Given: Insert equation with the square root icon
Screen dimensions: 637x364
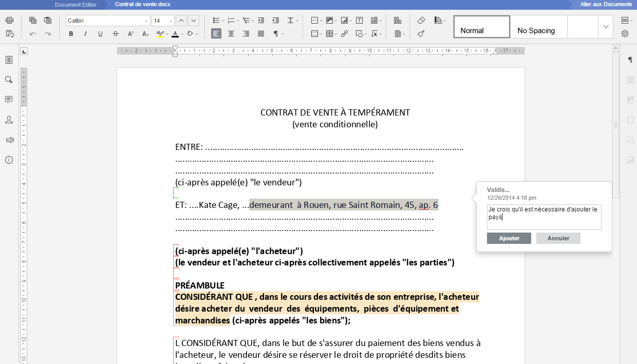Looking at the screenshot, I should (374, 34).
